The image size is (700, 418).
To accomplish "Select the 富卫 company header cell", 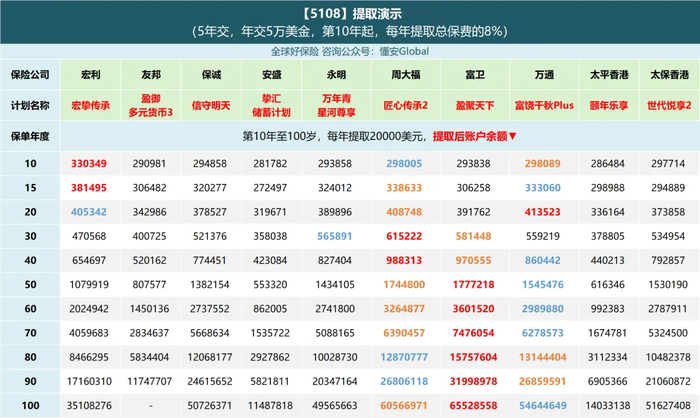I will point(475,75).
